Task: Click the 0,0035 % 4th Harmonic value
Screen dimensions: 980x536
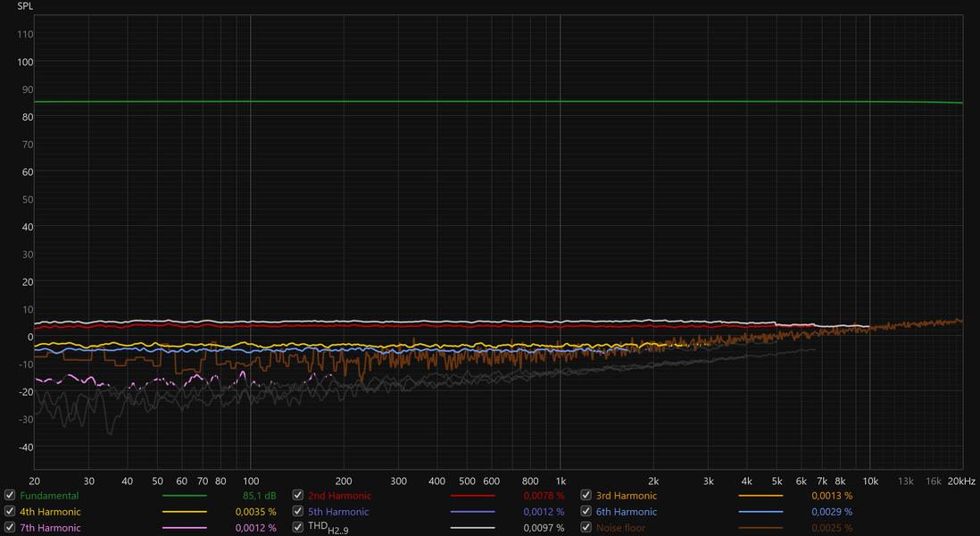Action: [x=255, y=512]
